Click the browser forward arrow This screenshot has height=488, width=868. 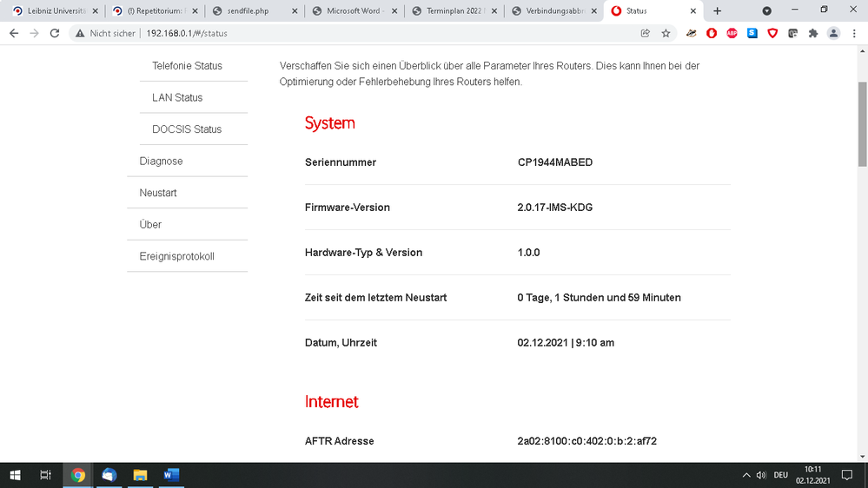pos(35,33)
